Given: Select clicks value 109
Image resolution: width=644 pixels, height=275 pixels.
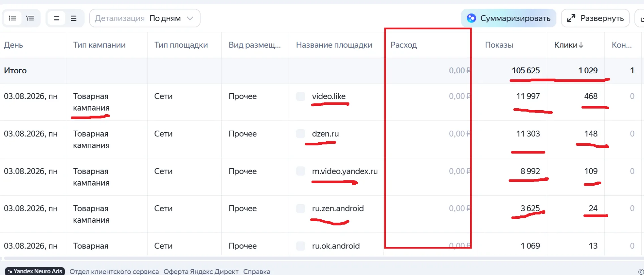Looking at the screenshot, I should click(591, 171).
